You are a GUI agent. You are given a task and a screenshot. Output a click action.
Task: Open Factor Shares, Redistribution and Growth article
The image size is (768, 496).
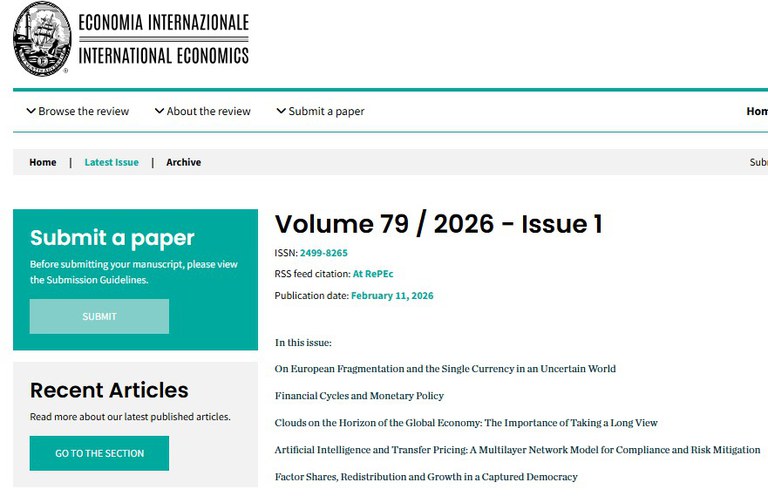[x=426, y=476]
